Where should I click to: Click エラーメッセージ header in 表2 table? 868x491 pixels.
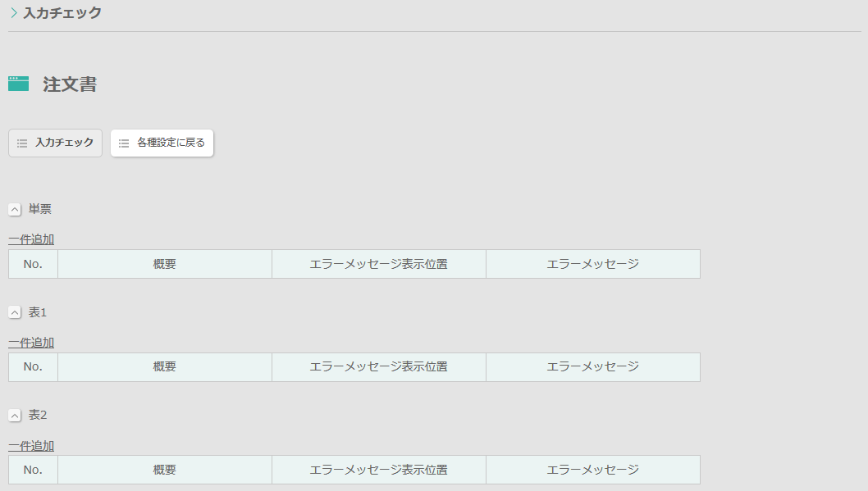592,470
